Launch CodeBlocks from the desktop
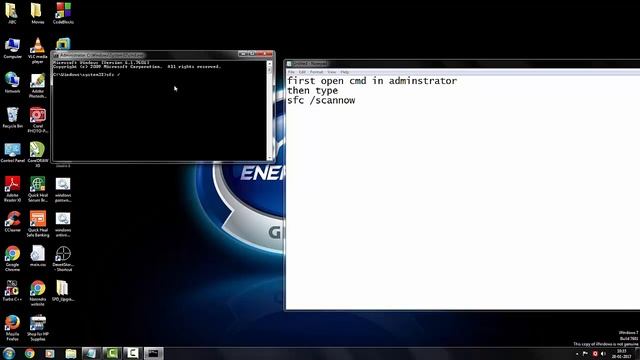The image size is (640, 360). [x=63, y=13]
